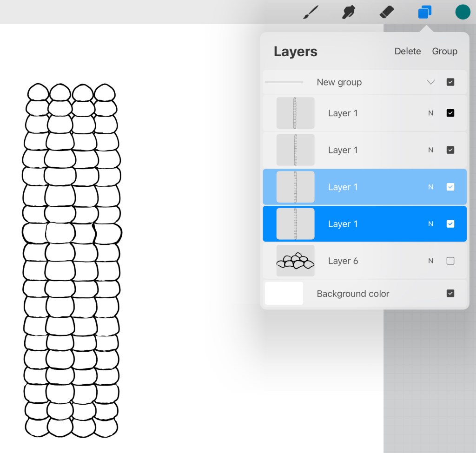The width and height of the screenshot is (476, 453).
Task: Toggle visibility checkbox of New group
Action: [x=450, y=82]
